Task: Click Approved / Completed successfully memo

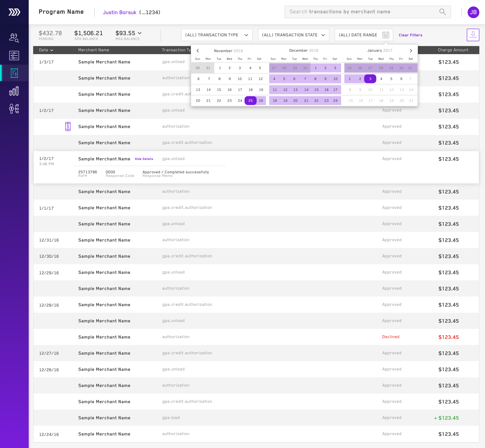Action: [x=176, y=172]
